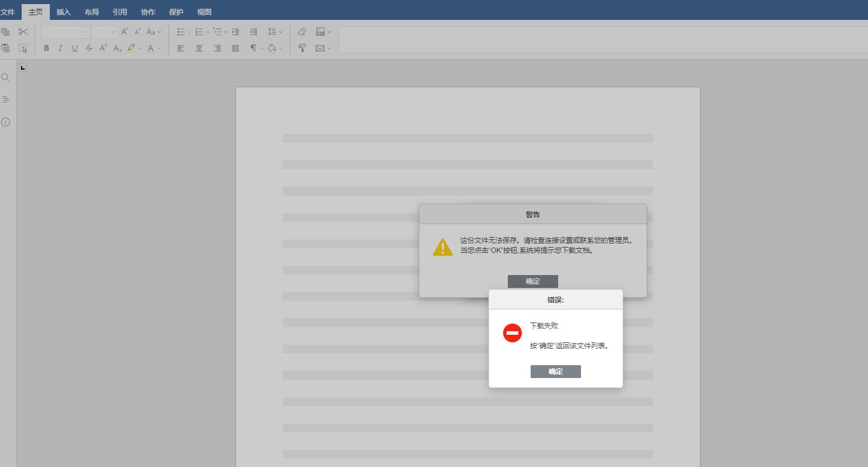Switch to the 引用 tab
868x467 pixels.
[119, 12]
